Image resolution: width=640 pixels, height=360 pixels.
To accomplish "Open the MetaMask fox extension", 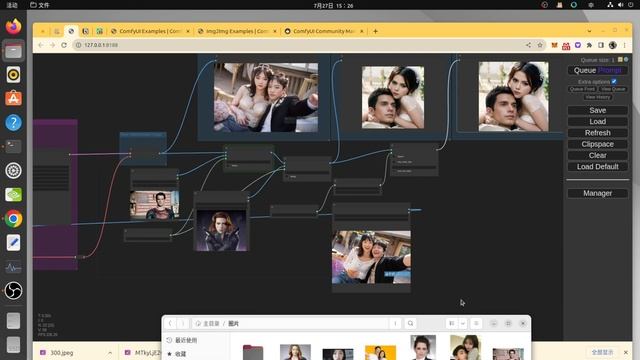I will click(554, 45).
